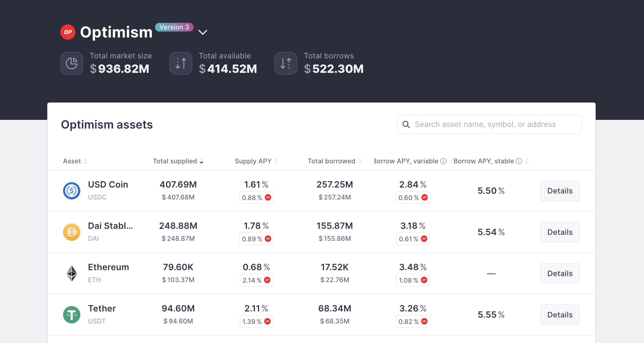Viewport: 644px width, 343px height.
Task: Click the 3.48 % Ethereum variable borrow APY
Action: click(x=413, y=267)
